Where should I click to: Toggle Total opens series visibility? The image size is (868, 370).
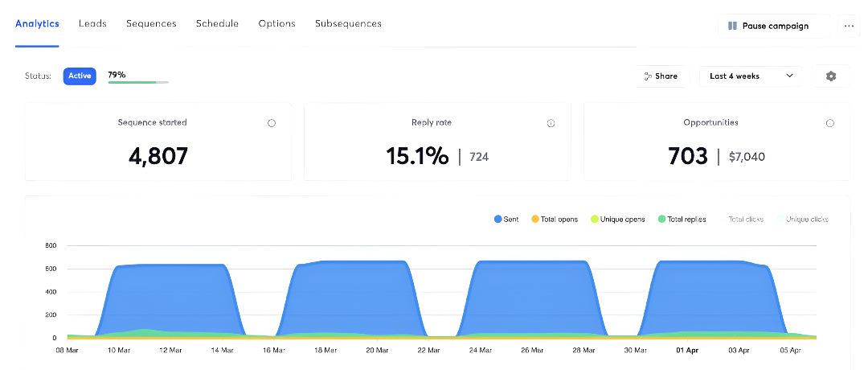pyautogui.click(x=555, y=219)
